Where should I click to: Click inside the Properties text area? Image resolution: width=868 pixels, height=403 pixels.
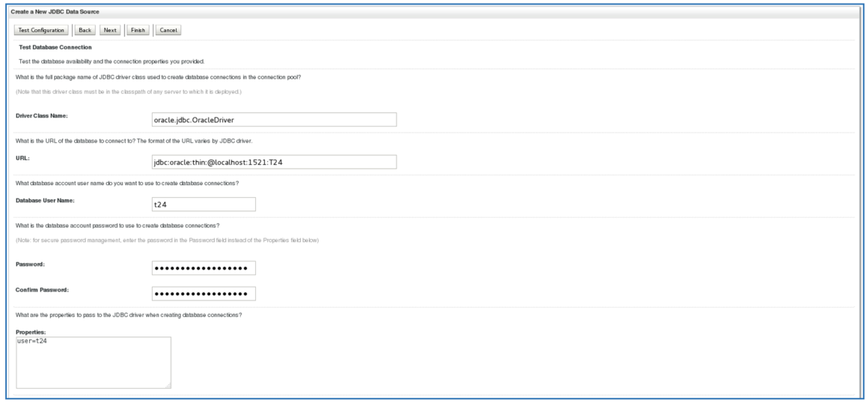[x=94, y=363]
